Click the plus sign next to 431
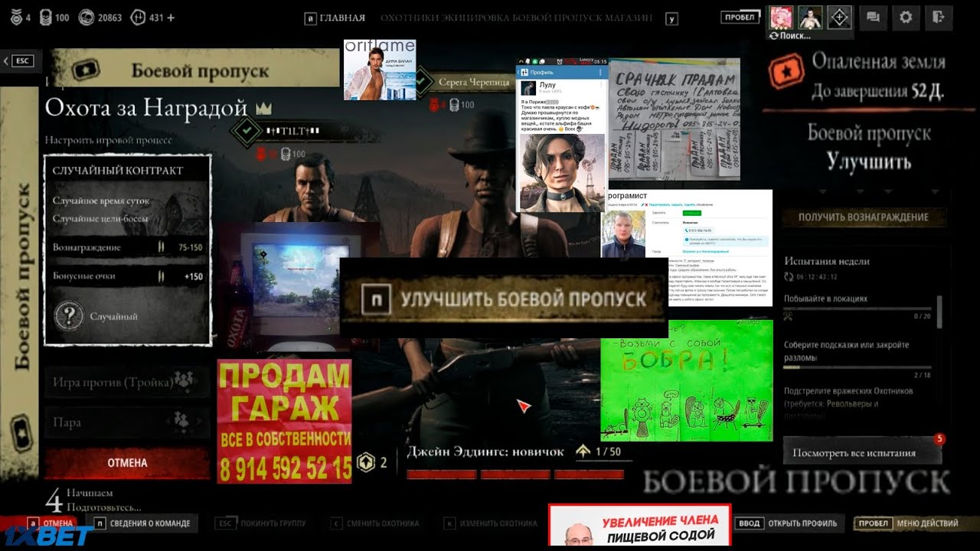Screen dimensions: 980x551 pyautogui.click(x=171, y=17)
